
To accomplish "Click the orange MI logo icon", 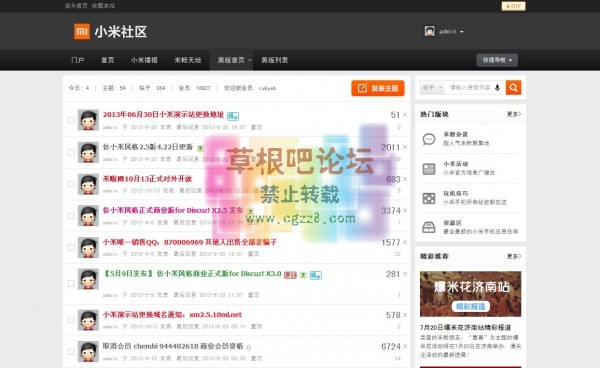I will tap(82, 32).
